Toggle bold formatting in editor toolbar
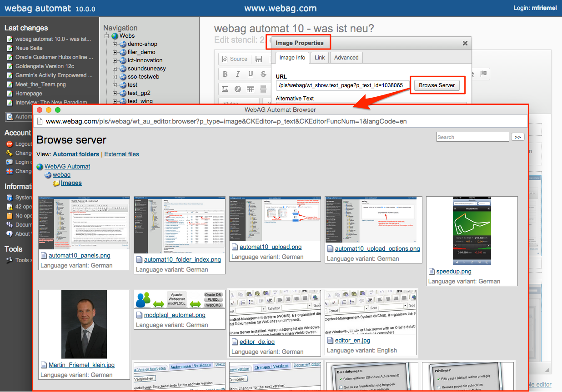562x392 pixels. pyautogui.click(x=225, y=74)
